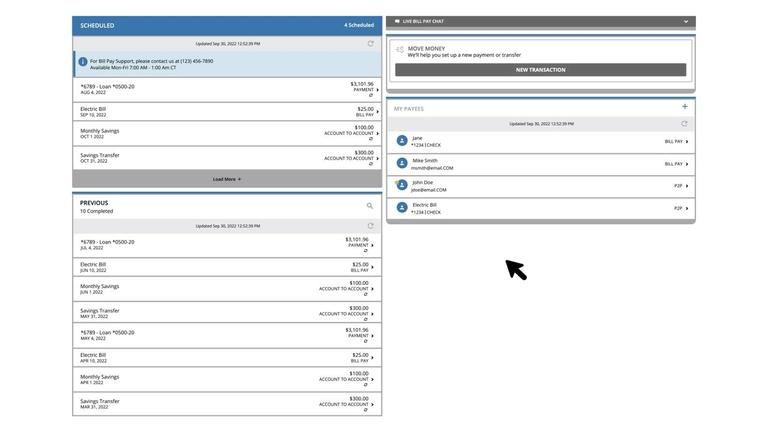Select Savings Transfer dated May 31, 2022
The image size is (768, 432).
[227, 313]
